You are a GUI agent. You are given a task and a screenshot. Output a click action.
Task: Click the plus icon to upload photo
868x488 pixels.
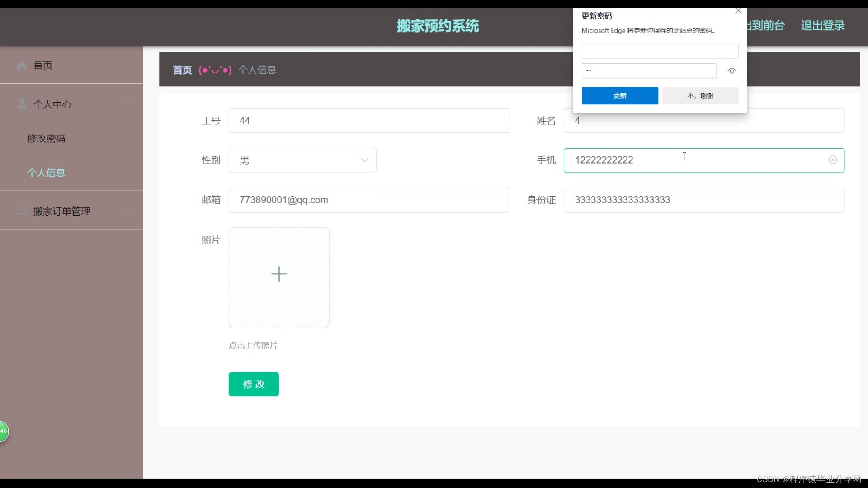tap(279, 274)
